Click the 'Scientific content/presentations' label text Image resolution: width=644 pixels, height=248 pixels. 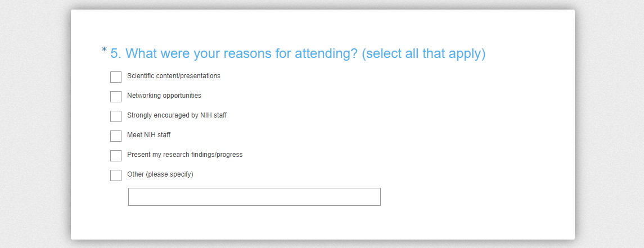pyautogui.click(x=173, y=76)
